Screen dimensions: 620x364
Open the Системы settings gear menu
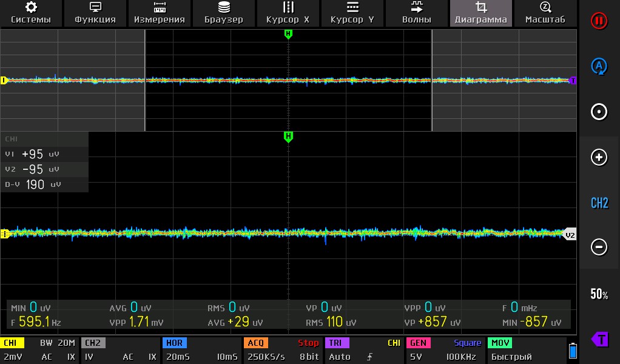click(31, 13)
